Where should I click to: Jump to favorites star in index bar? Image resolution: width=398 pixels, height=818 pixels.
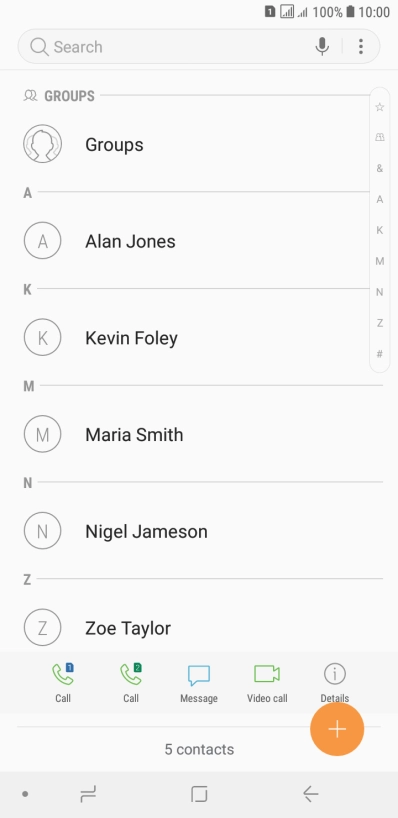point(380,107)
